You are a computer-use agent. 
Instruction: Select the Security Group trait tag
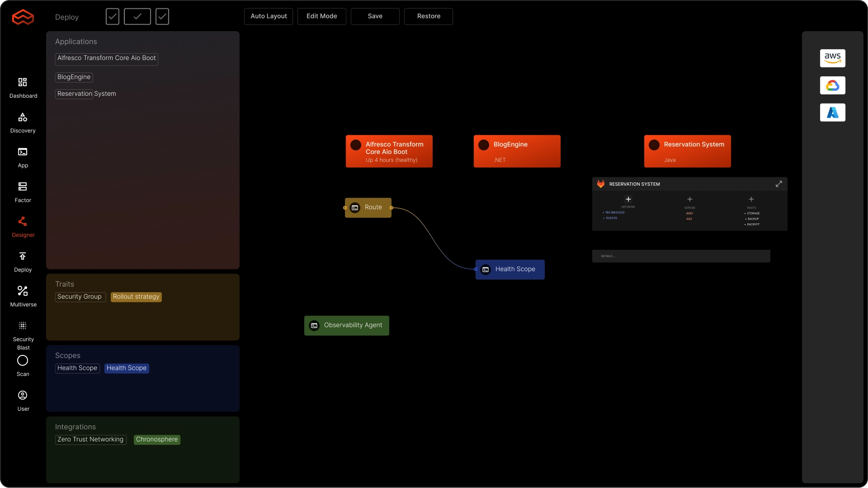pyautogui.click(x=80, y=297)
